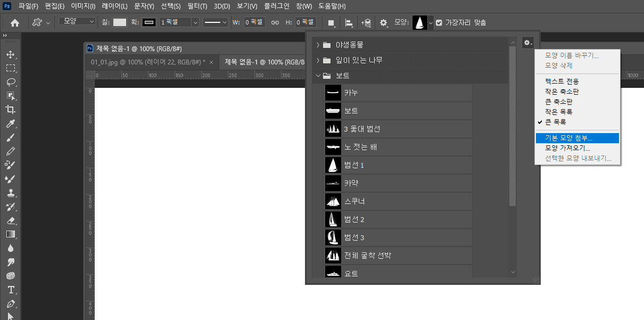Select checked 큰 목록 view option
Image resolution: width=644 pixels, height=320 pixels.
(577, 122)
